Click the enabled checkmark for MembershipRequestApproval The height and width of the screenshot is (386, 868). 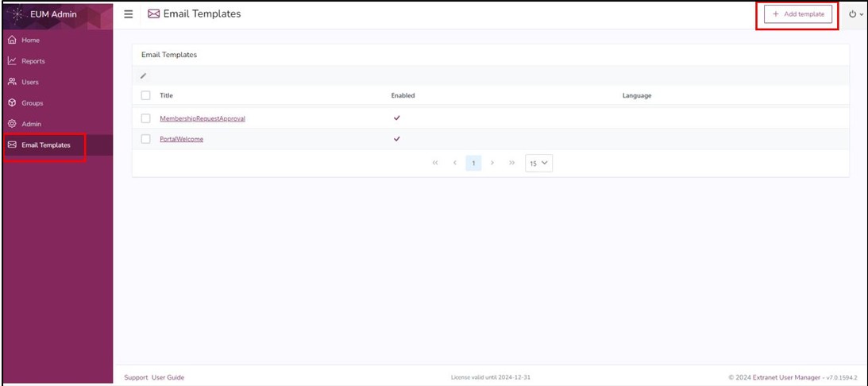(x=397, y=118)
